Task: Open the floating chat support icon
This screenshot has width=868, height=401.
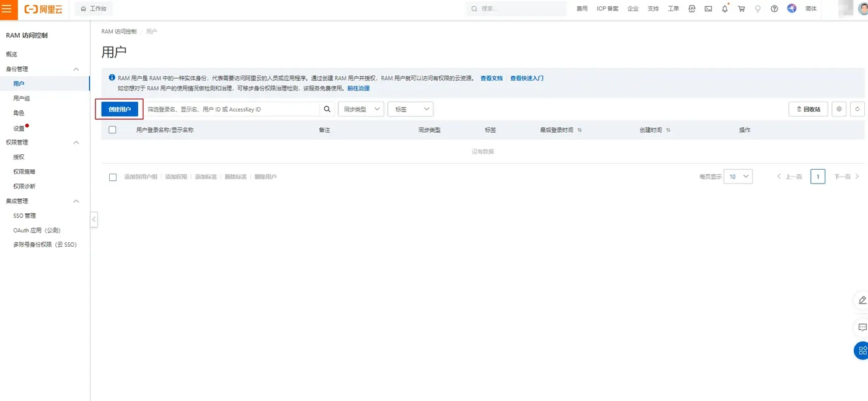Action: tap(862, 327)
